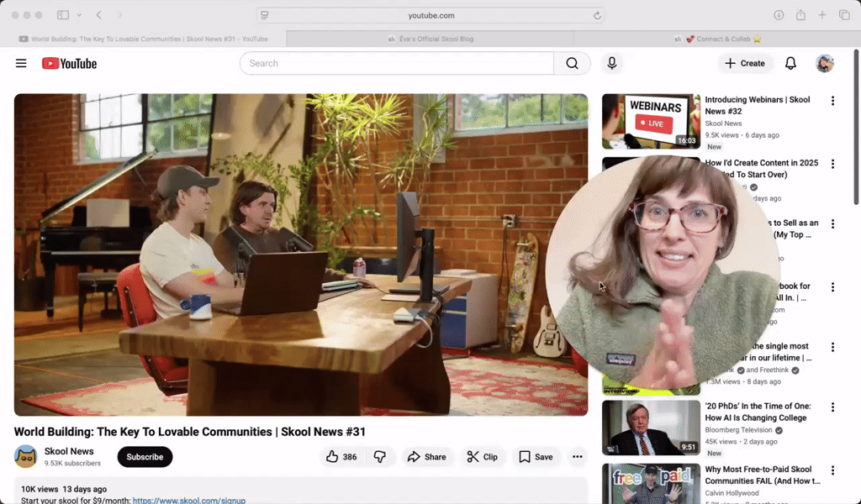Viewport: 861px width, 504px height.
Task: Open the skool.com signup link
Action: pos(189,500)
